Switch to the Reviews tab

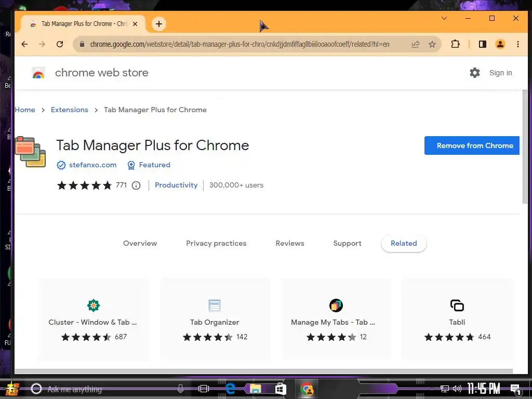(290, 243)
